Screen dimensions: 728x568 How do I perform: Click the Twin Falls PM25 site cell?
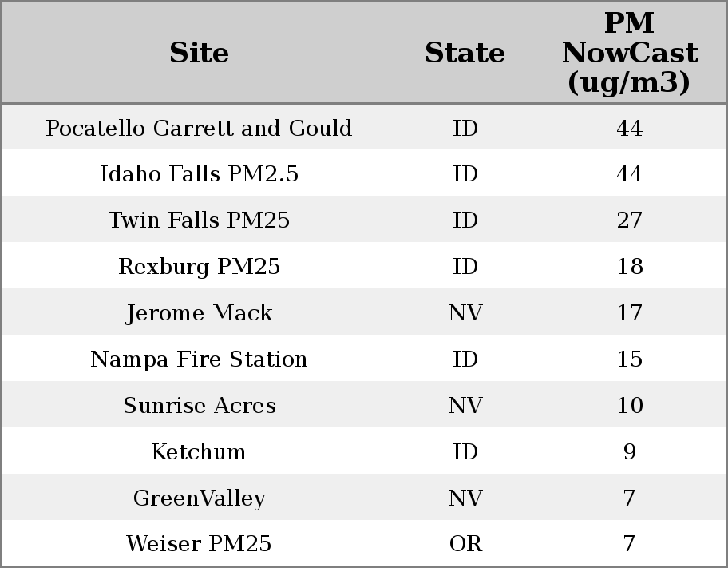pos(199,220)
